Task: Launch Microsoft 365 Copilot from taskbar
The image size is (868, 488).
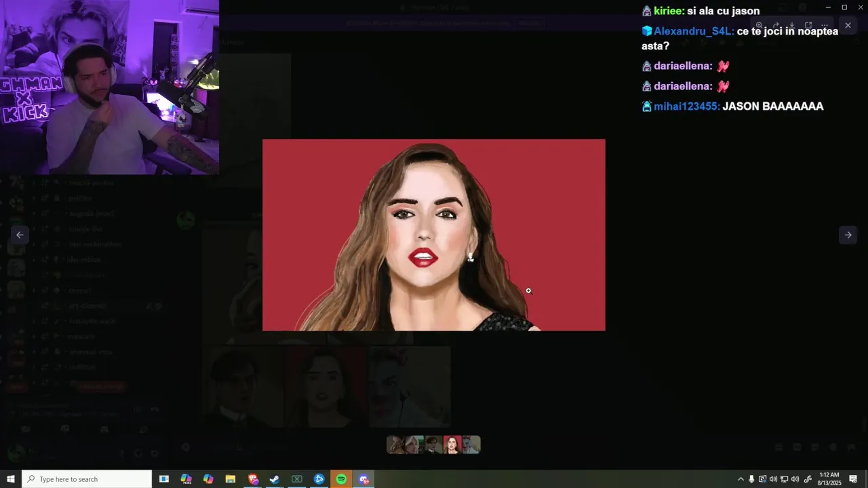Action: pos(186,479)
